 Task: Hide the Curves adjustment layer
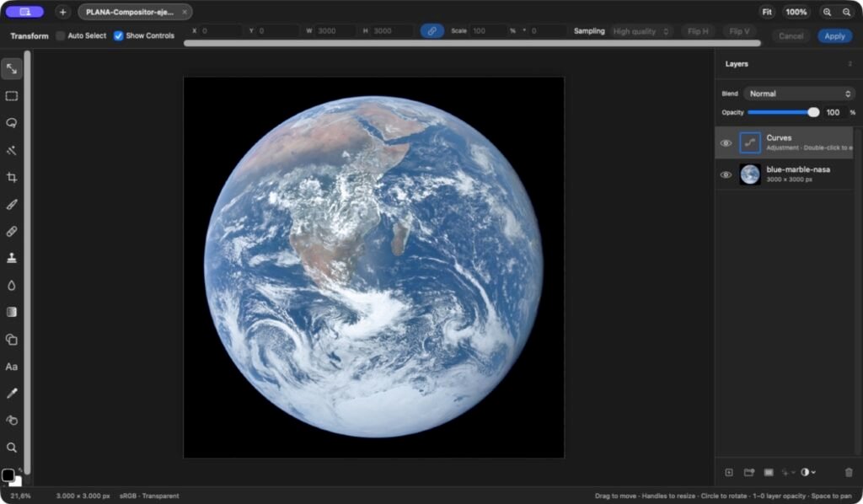(x=726, y=143)
